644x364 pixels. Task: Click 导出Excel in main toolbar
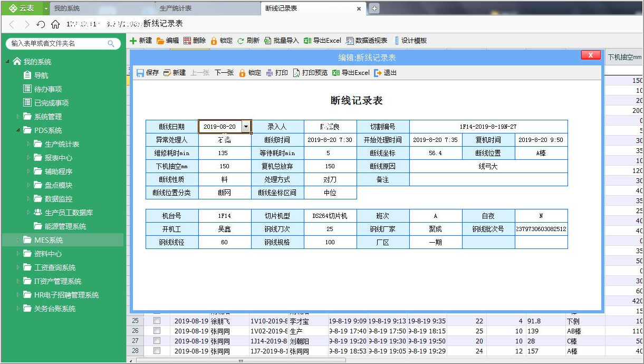pyautogui.click(x=322, y=41)
